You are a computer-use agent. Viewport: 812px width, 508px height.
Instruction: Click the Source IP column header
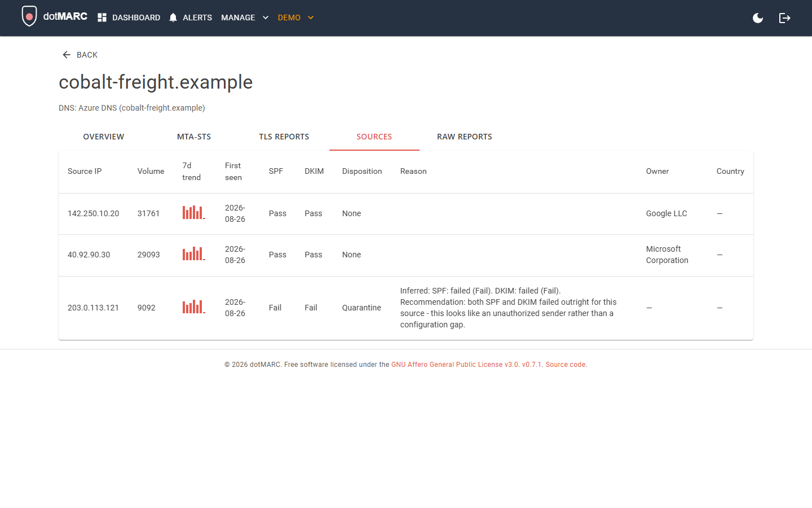(x=85, y=172)
